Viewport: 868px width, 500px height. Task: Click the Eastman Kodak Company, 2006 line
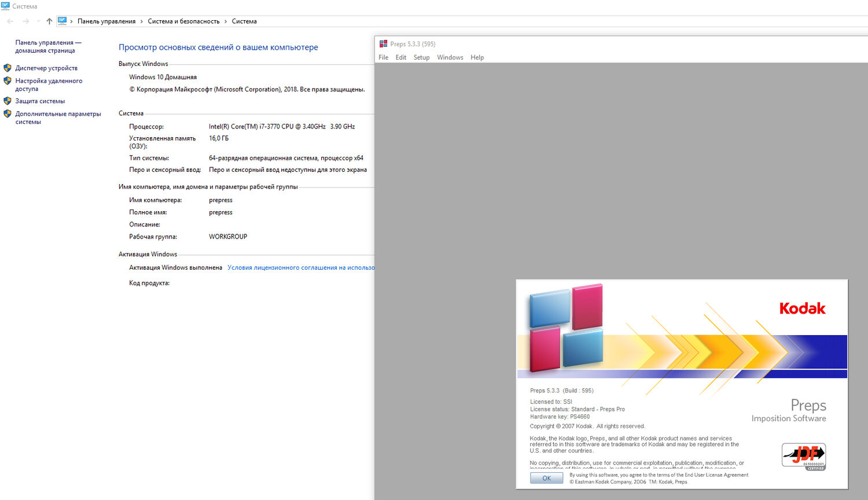[x=628, y=481]
